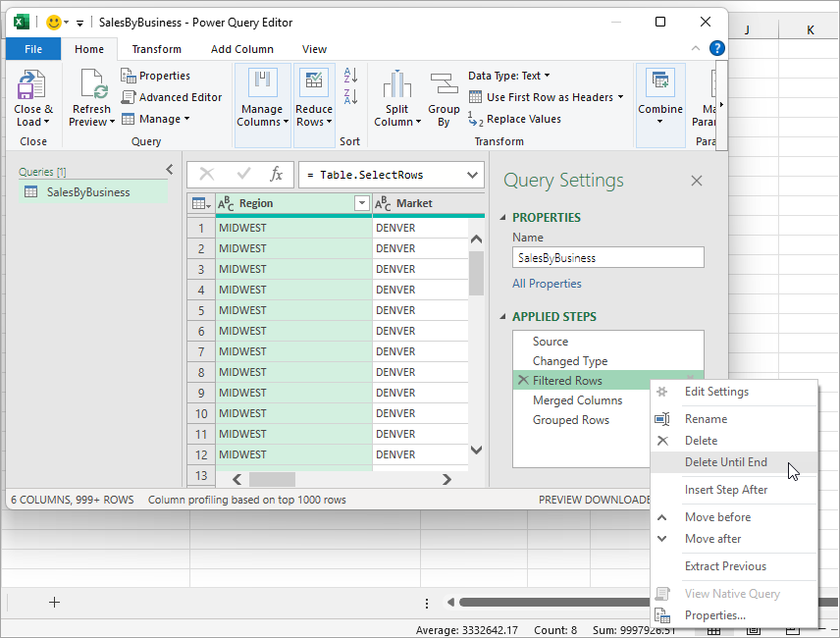The width and height of the screenshot is (840, 638).
Task: Click the preview vertical scrollbar thumb
Action: coord(476,273)
